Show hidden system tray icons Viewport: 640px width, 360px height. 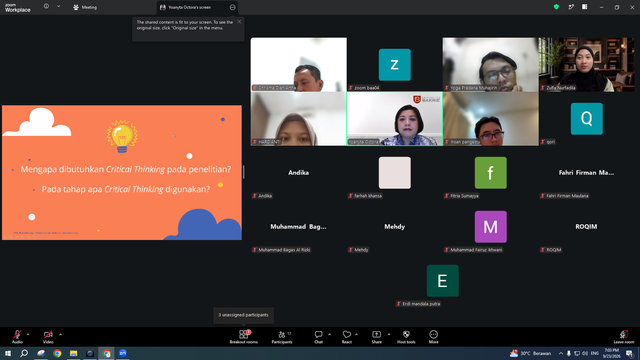point(561,353)
